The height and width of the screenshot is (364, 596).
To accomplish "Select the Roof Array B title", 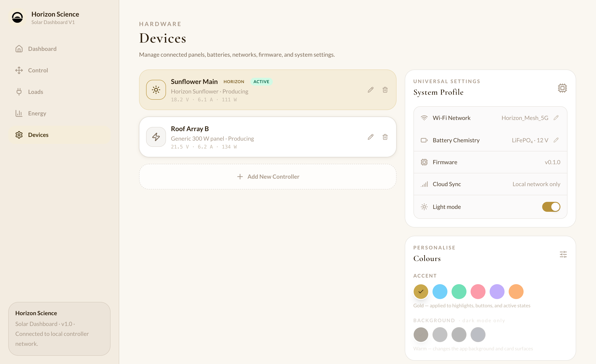I will pos(190,129).
